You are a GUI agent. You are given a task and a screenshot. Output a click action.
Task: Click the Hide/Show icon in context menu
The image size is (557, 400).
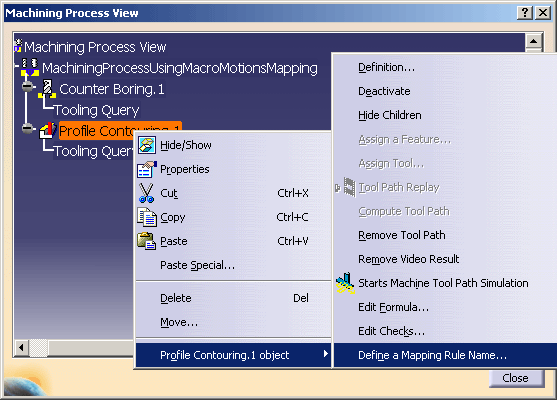(147, 145)
